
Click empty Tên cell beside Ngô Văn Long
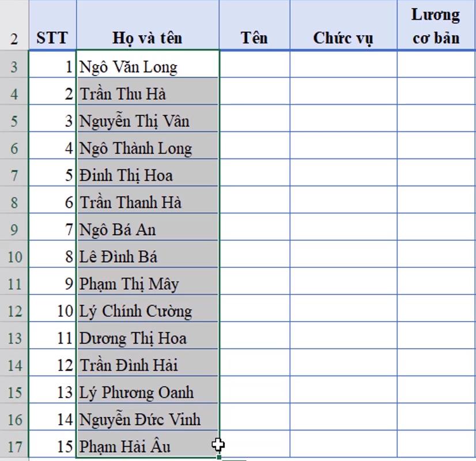coord(254,67)
